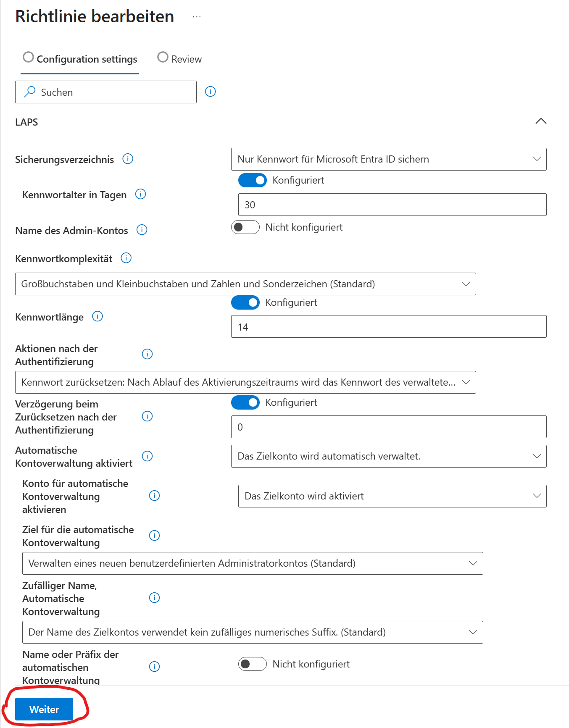Click info icon beside Kennwortalter in Tagen

140,194
